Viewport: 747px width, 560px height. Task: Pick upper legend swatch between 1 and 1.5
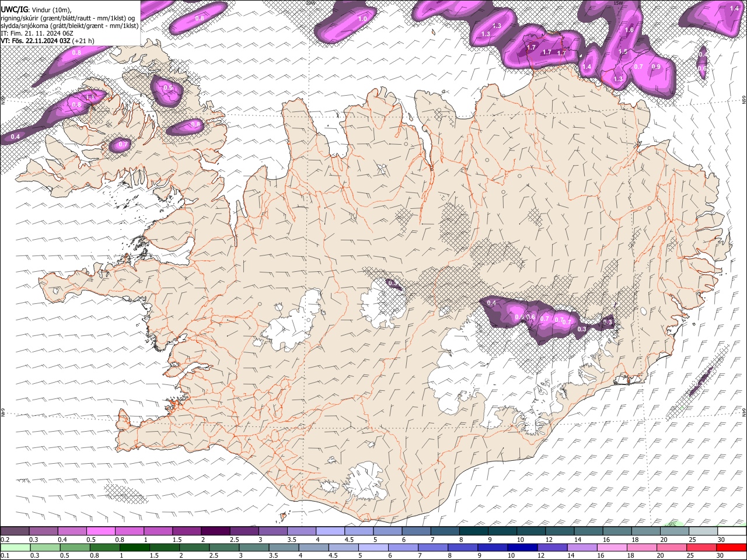pos(158,531)
